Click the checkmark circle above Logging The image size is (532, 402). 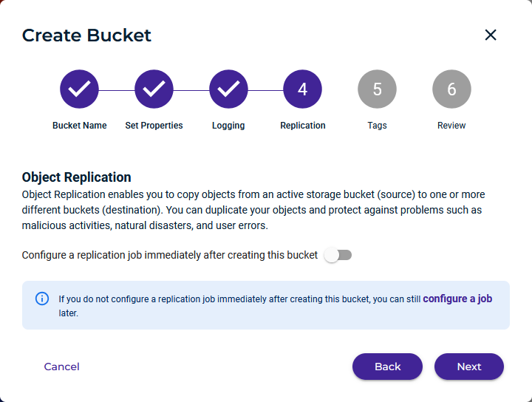[228, 89]
